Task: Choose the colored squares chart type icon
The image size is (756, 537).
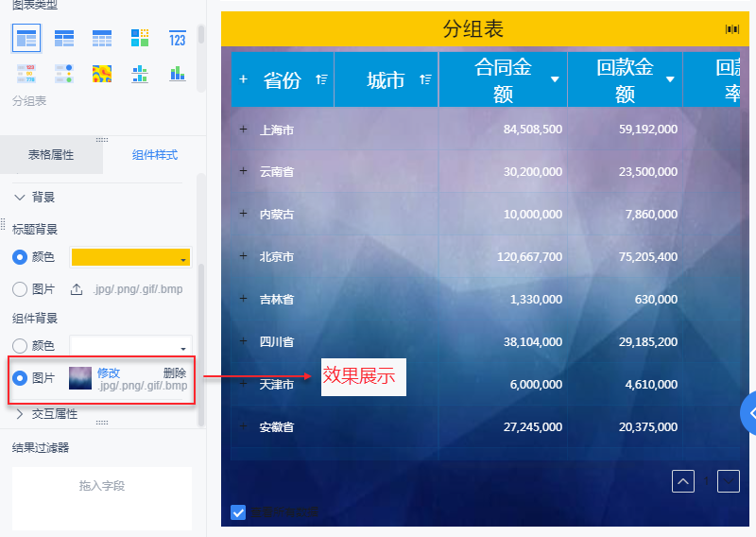Action: 140,38
